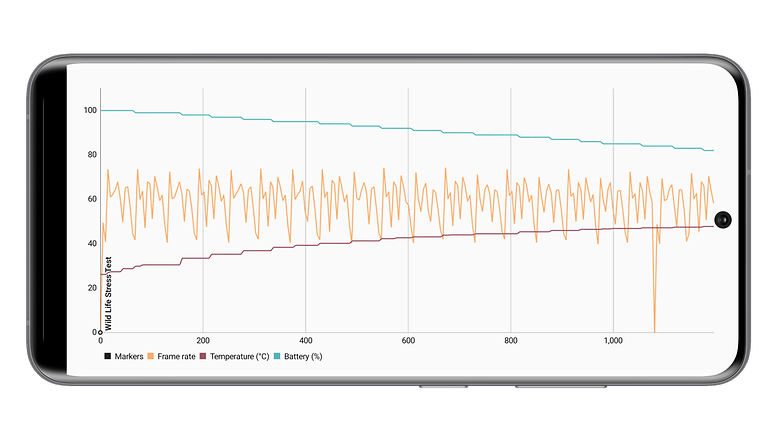The image size is (782, 440).
Task: Click the y-axis value 60
Action: click(x=92, y=199)
